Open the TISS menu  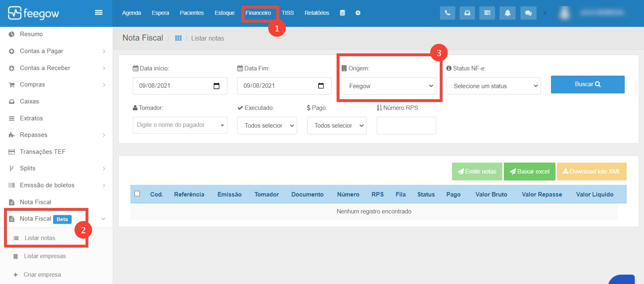click(288, 13)
